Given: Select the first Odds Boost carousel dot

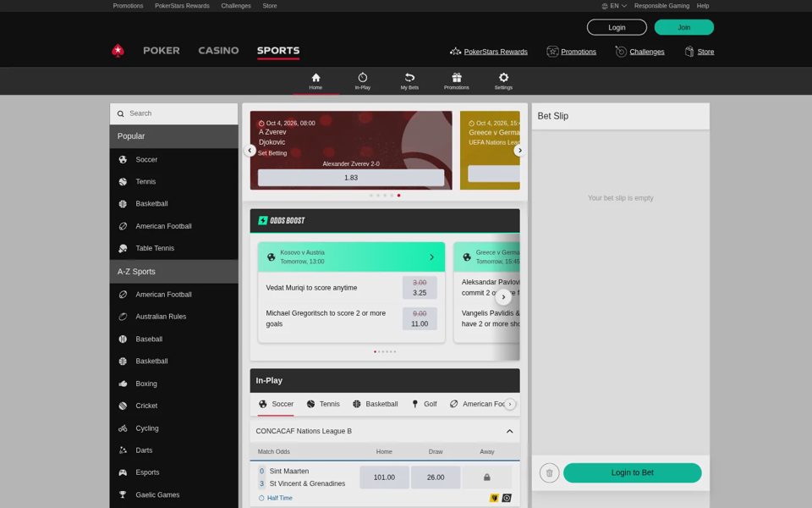Looking at the screenshot, I should 375,352.
